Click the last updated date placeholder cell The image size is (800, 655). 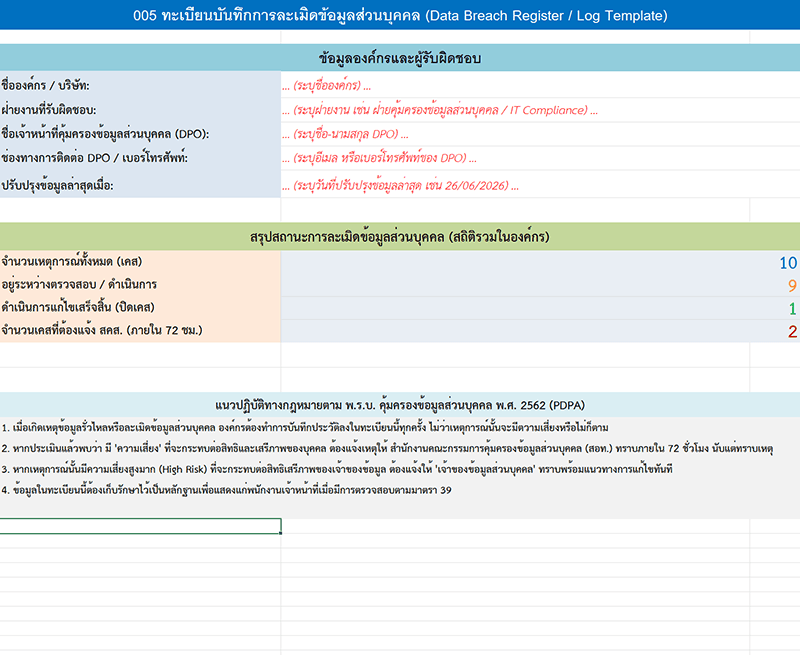[540, 184]
